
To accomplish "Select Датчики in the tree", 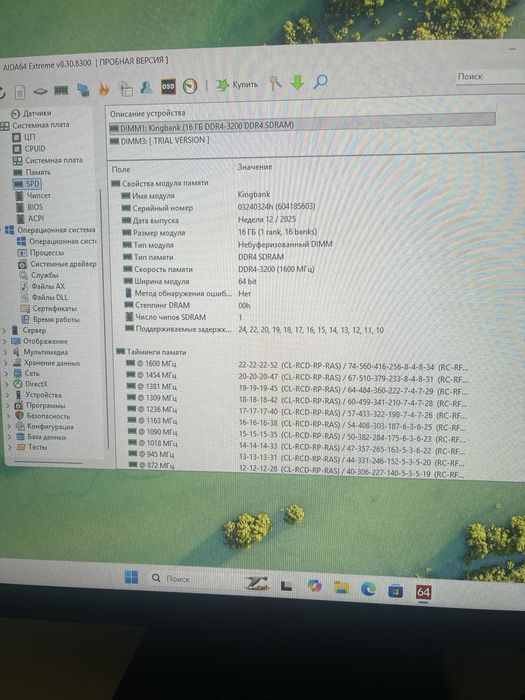I will coord(31,113).
